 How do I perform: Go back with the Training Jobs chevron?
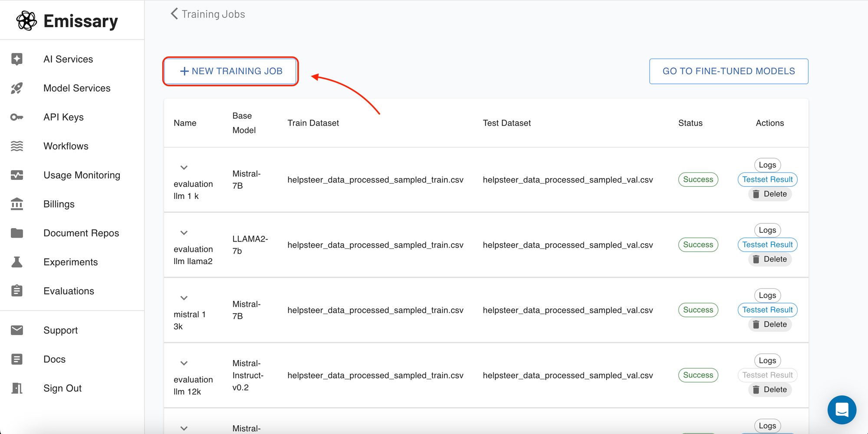click(x=174, y=14)
